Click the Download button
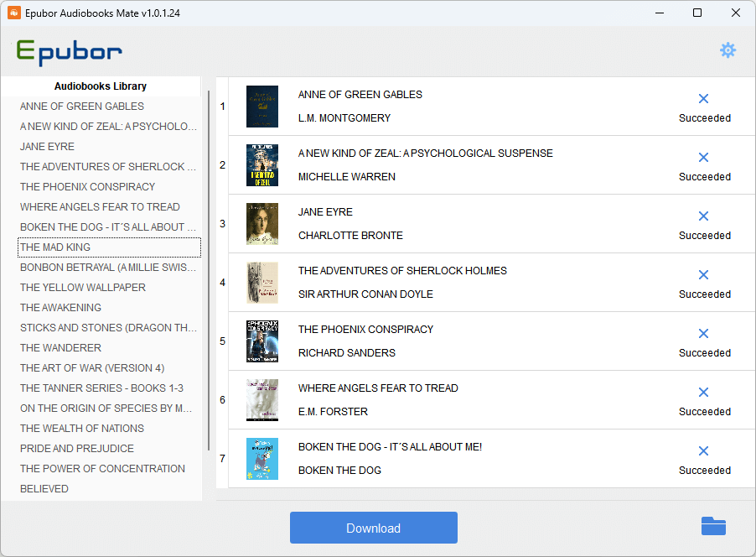The width and height of the screenshot is (756, 557). click(x=373, y=528)
